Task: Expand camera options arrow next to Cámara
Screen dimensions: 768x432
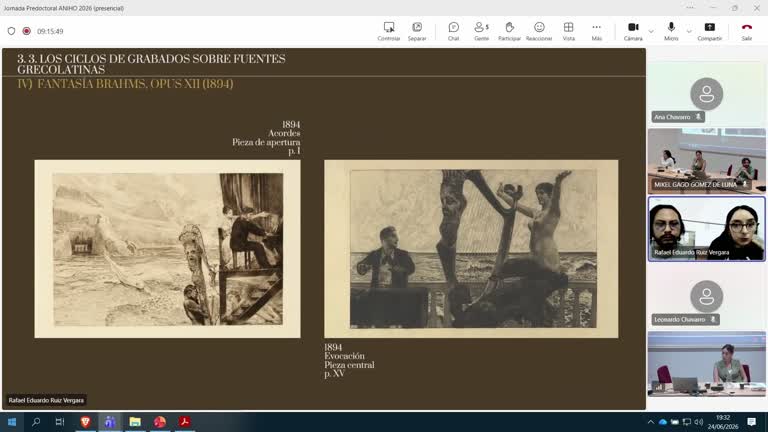Action: click(x=651, y=31)
